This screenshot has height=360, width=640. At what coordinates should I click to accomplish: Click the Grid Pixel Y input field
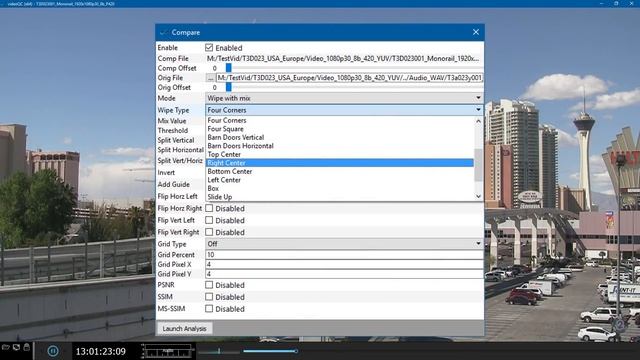click(344, 274)
